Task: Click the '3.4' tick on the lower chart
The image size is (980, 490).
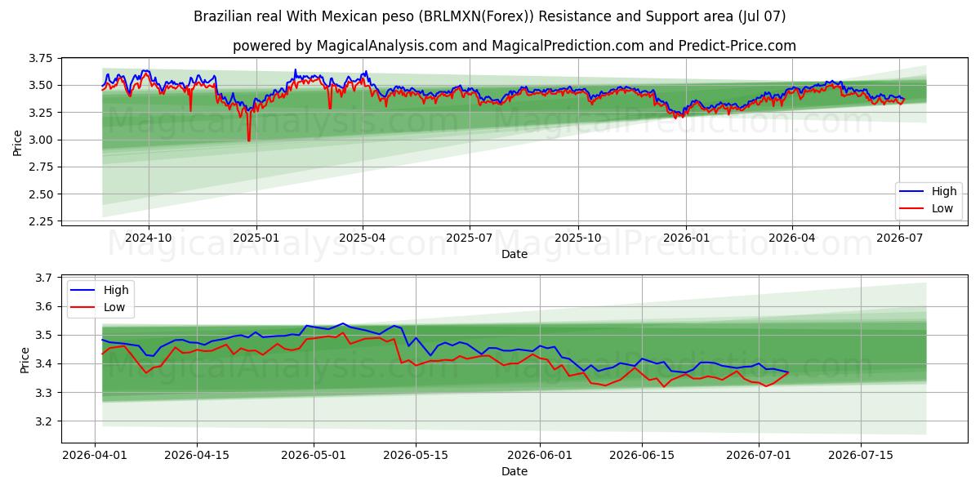Action: (44, 364)
